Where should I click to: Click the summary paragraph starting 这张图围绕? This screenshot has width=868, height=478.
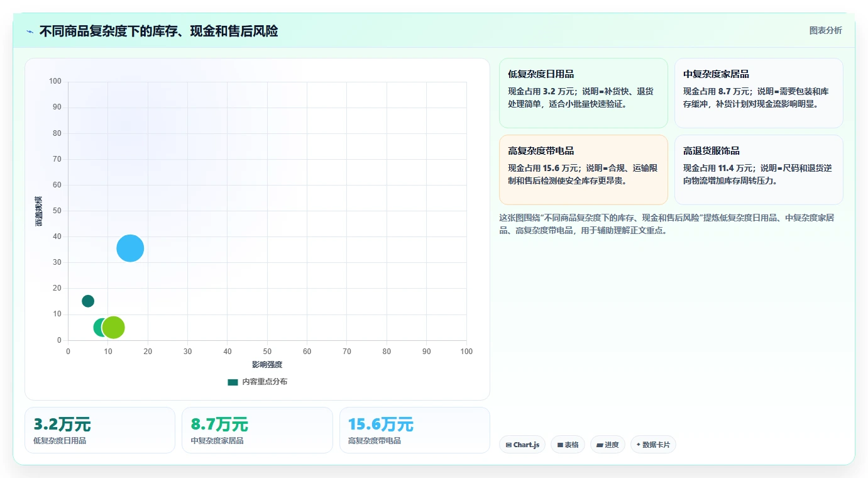click(666, 224)
